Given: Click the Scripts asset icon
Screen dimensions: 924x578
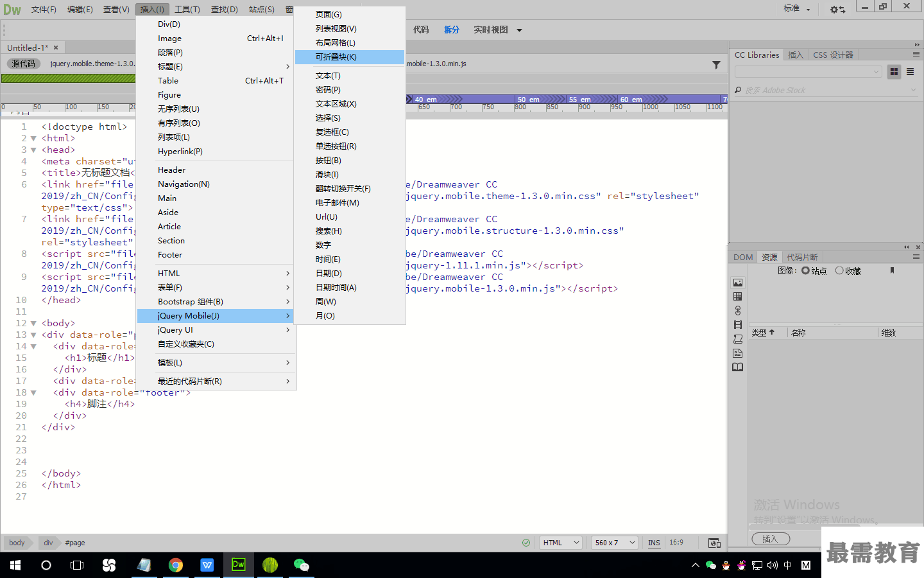Looking at the screenshot, I should coord(738,339).
